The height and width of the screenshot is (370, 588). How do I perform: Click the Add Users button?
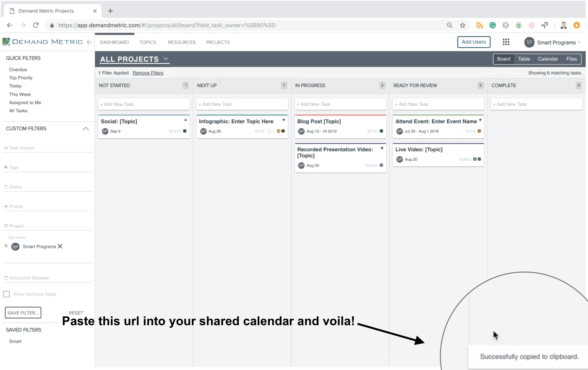[474, 42]
